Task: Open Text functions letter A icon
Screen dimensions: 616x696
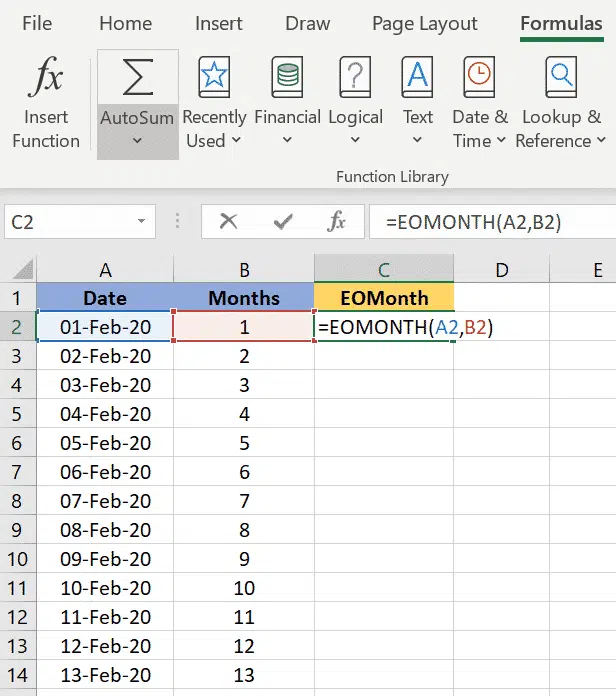Action: 417,76
